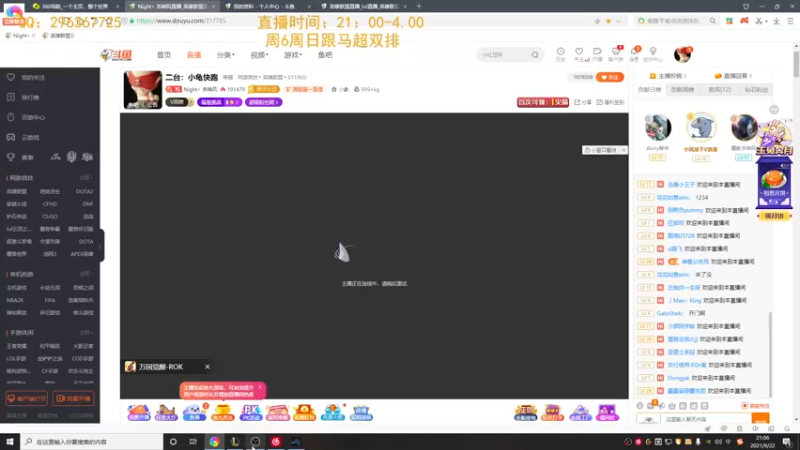Open the gold trophy gift bar icon
This screenshot has height=450, width=800.
pos(222,412)
